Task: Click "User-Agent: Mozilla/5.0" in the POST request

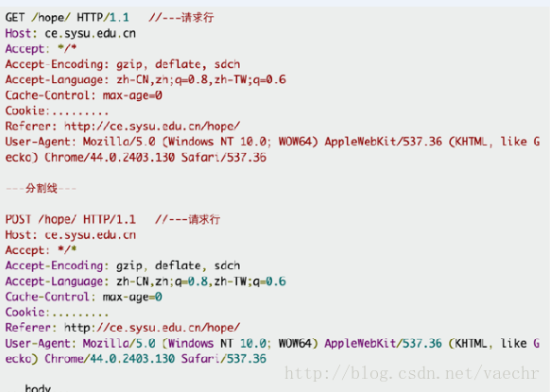Action: click(x=80, y=343)
